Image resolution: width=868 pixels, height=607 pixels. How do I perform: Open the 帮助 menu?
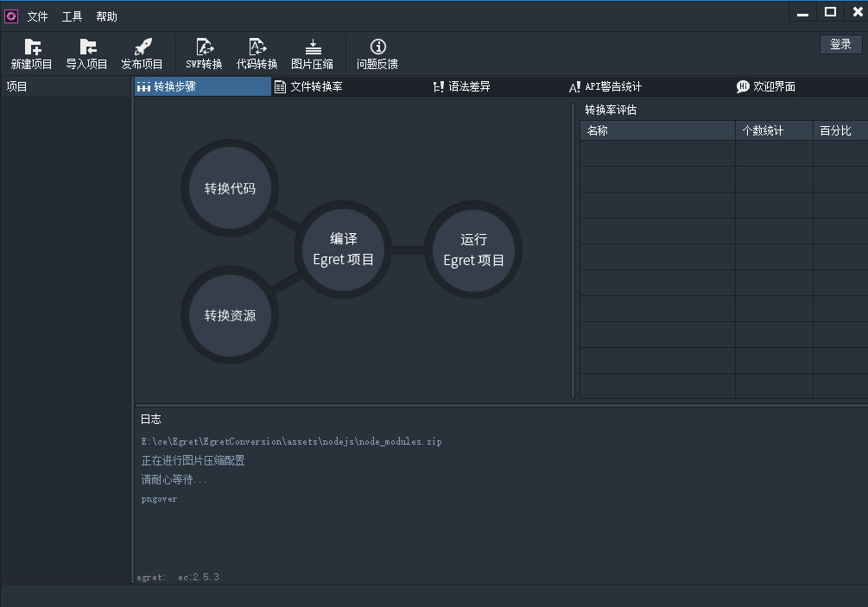pos(107,16)
